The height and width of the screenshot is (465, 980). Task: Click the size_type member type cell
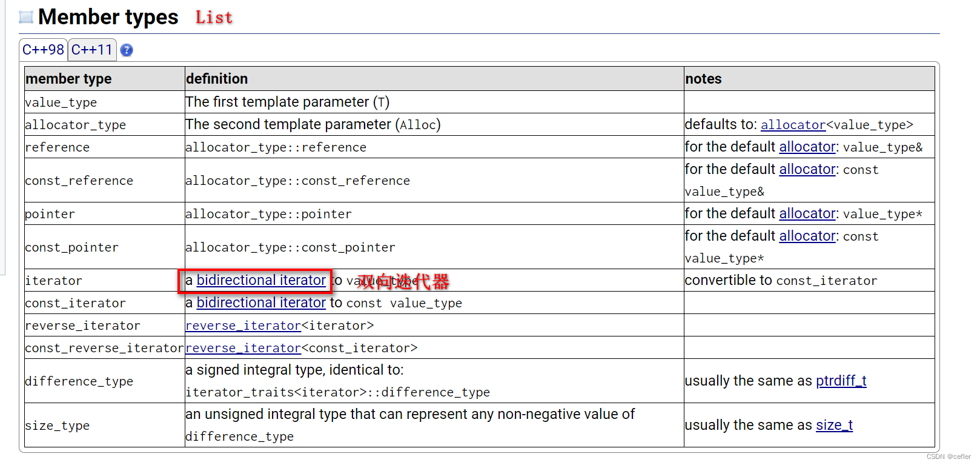click(104, 425)
